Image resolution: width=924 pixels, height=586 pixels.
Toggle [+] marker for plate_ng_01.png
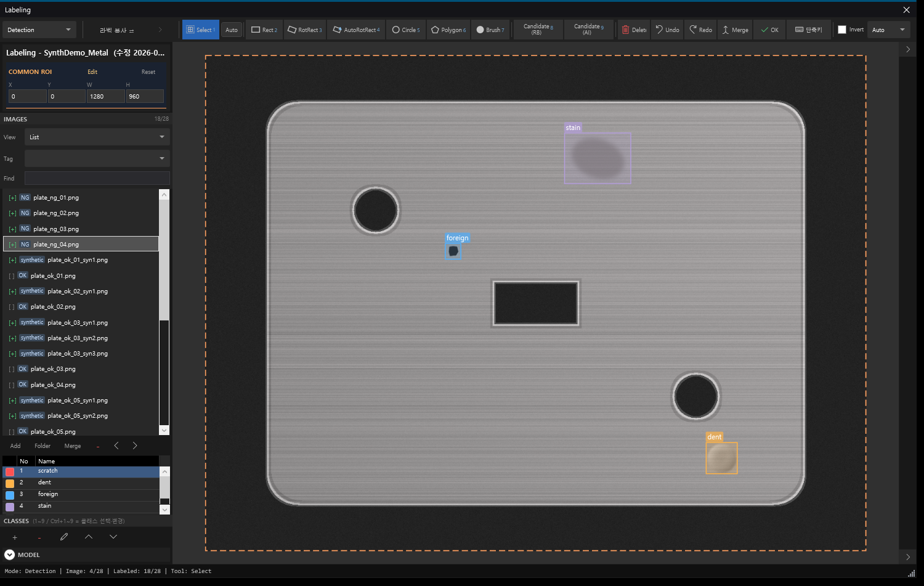coord(12,198)
